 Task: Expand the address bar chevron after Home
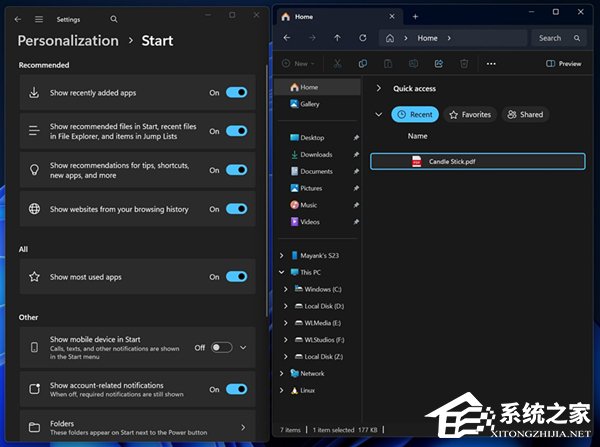click(x=449, y=38)
